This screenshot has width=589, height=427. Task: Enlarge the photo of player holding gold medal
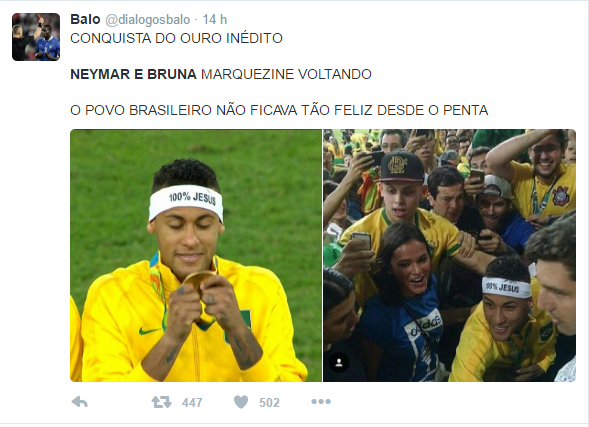click(196, 255)
